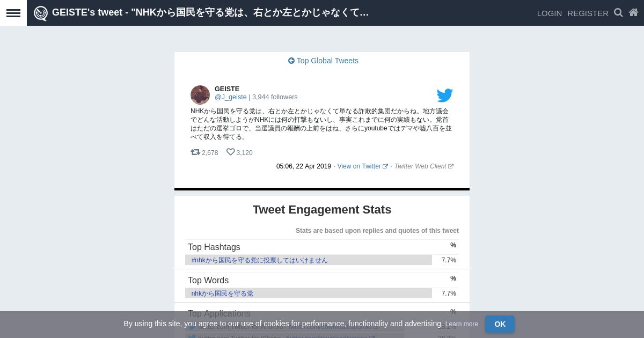
Task: Click the tweet timestamp 05:06, 22 Apr 2019
Action: click(x=304, y=166)
